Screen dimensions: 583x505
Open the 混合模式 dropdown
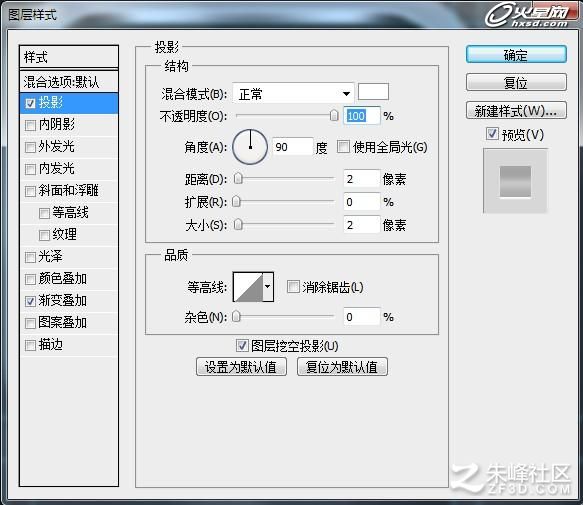(x=293, y=93)
